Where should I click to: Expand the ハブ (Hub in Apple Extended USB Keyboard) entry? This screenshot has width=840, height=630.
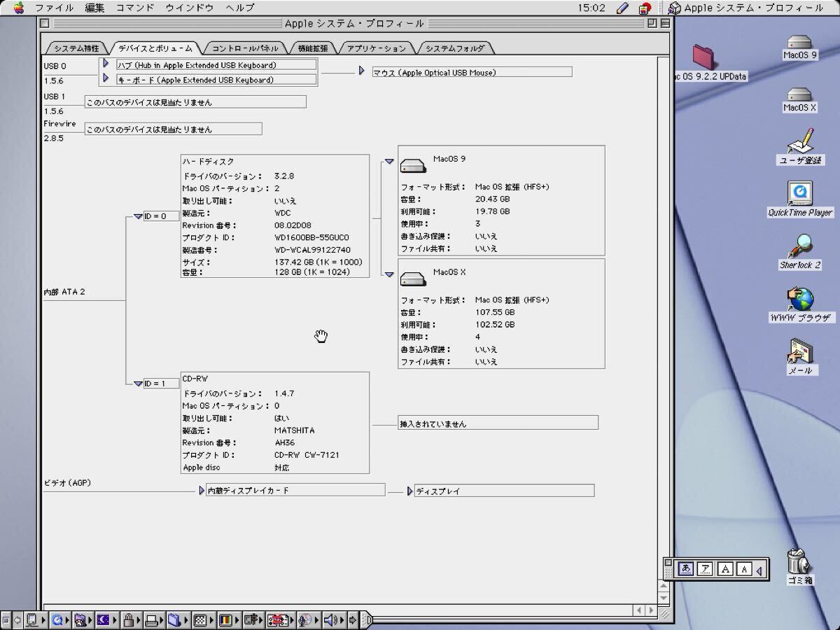click(x=106, y=64)
